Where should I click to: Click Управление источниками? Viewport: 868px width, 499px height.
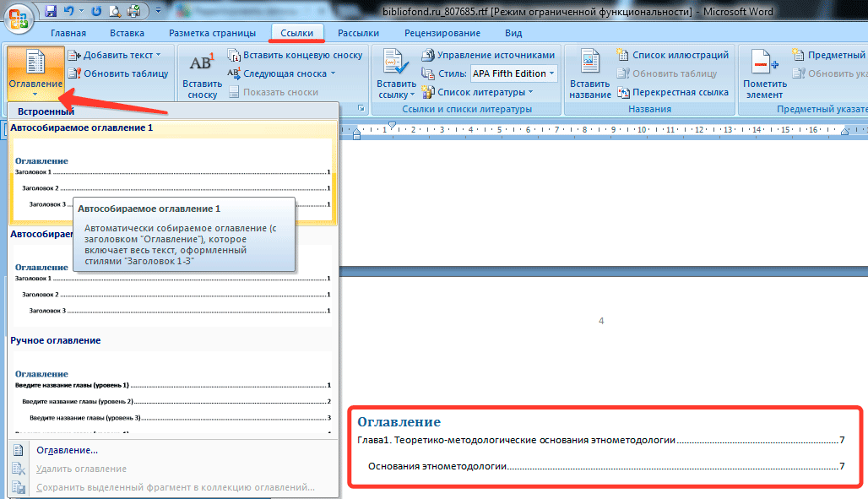click(488, 55)
